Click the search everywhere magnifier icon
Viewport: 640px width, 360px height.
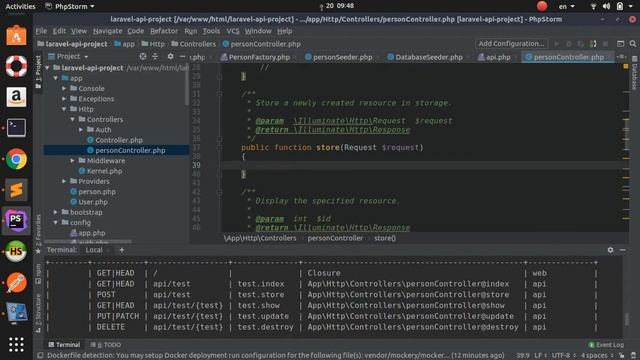point(633,44)
